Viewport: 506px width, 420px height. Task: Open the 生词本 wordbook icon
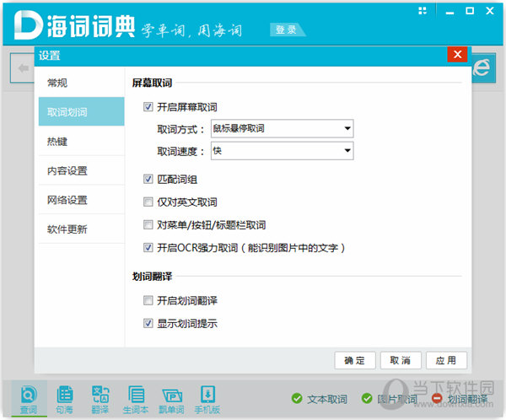coord(136,399)
